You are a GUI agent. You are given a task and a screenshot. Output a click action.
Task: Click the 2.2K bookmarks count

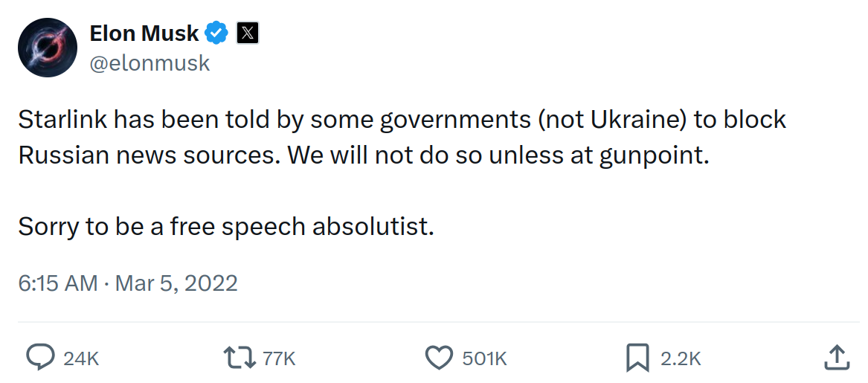point(681,359)
